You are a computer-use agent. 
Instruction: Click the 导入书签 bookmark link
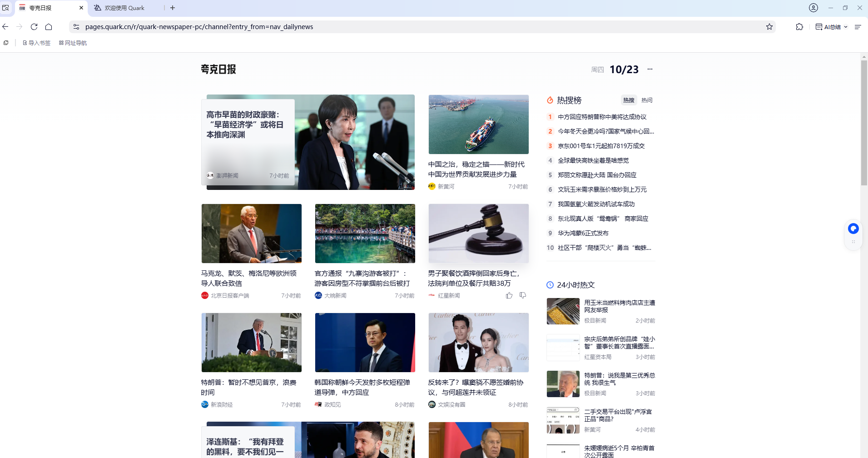click(x=36, y=43)
